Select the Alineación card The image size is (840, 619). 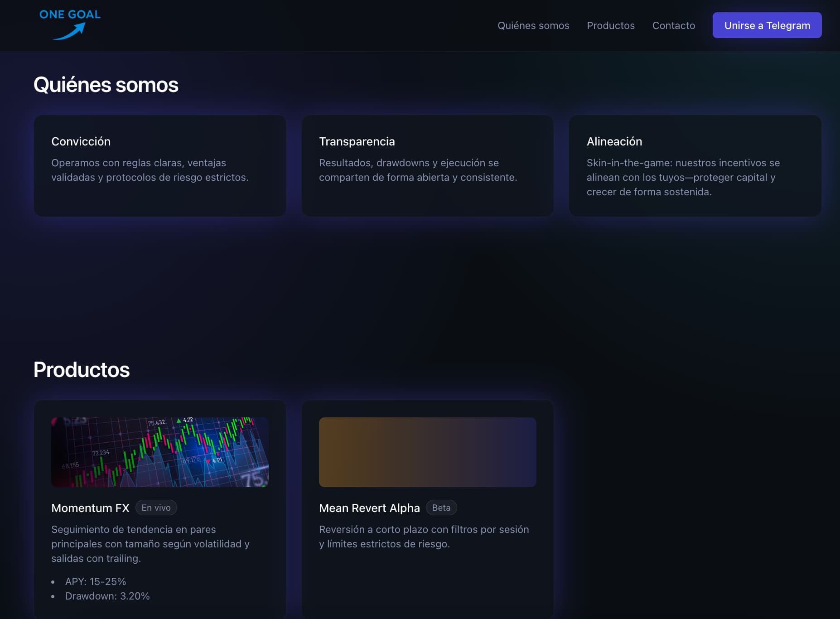[x=695, y=165]
